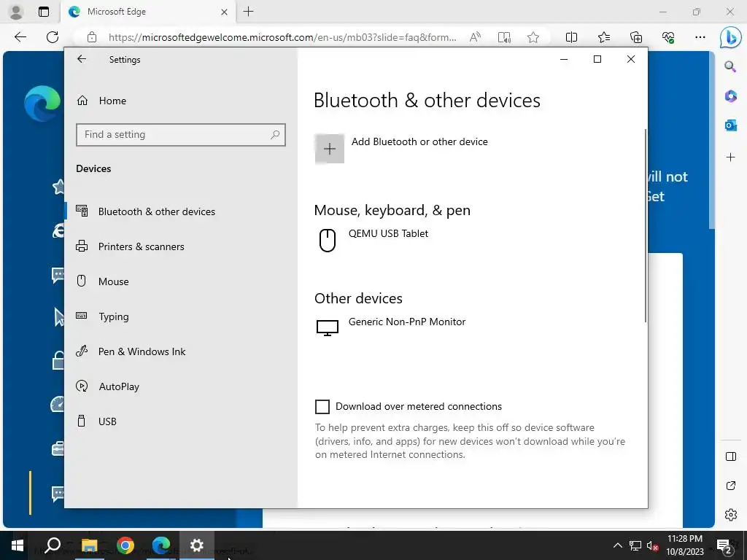The width and height of the screenshot is (747, 560).
Task: Open Edge split screen button
Action: 571,37
